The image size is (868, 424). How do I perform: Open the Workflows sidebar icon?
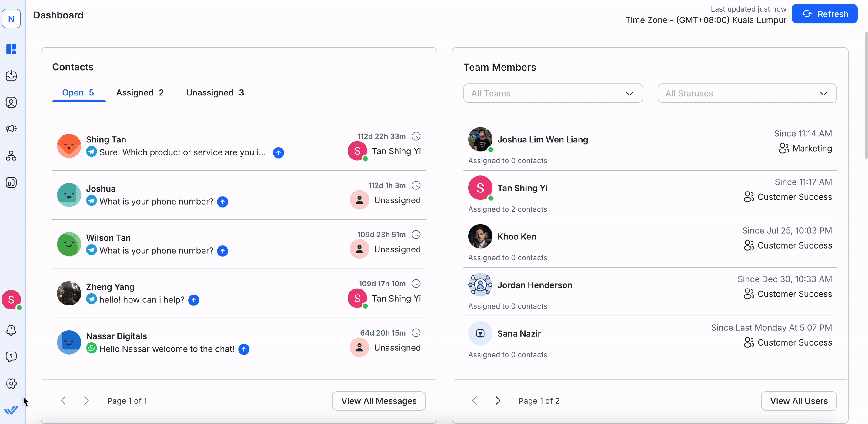coord(11,155)
